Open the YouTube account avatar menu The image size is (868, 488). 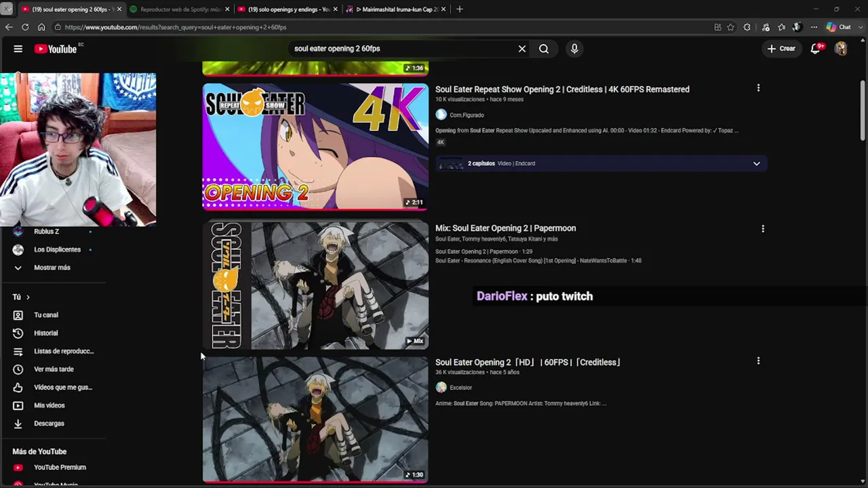(841, 49)
